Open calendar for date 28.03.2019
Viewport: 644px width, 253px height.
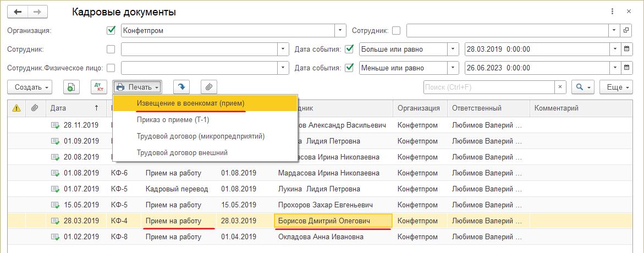click(627, 50)
